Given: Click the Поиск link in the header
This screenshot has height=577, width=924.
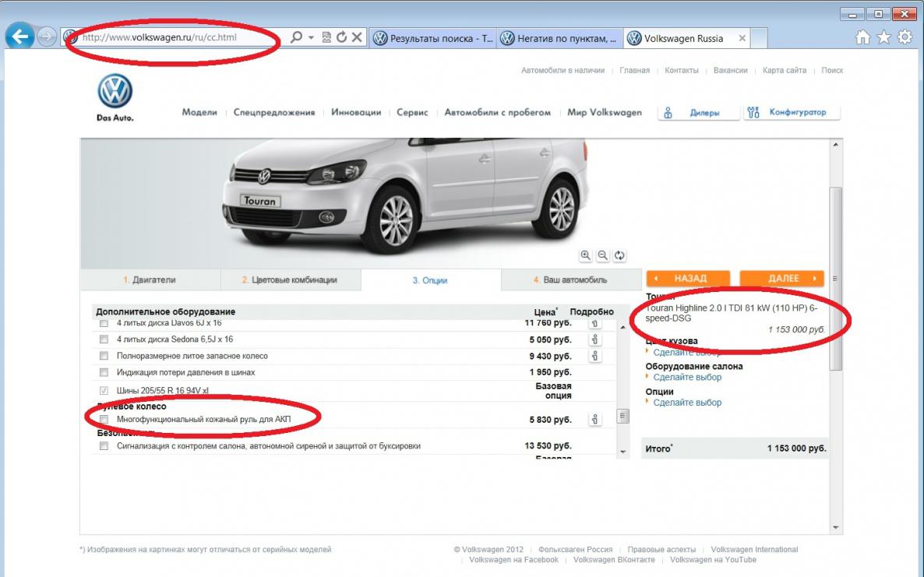Looking at the screenshot, I should [832, 70].
